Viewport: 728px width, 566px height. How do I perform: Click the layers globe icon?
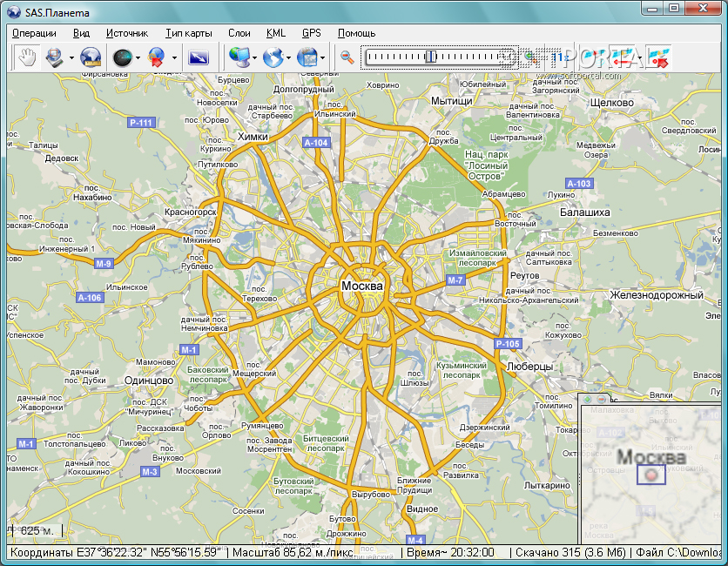tap(307, 57)
